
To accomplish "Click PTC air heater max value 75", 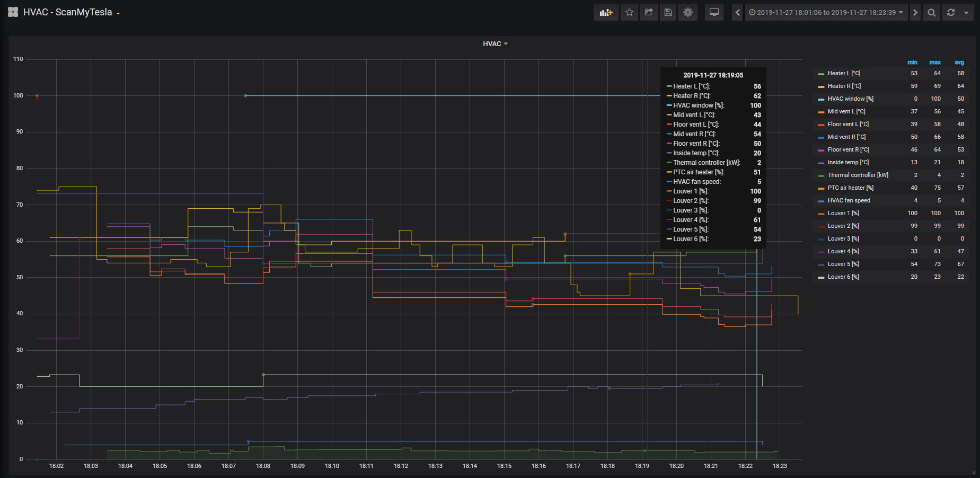I will tap(937, 188).
